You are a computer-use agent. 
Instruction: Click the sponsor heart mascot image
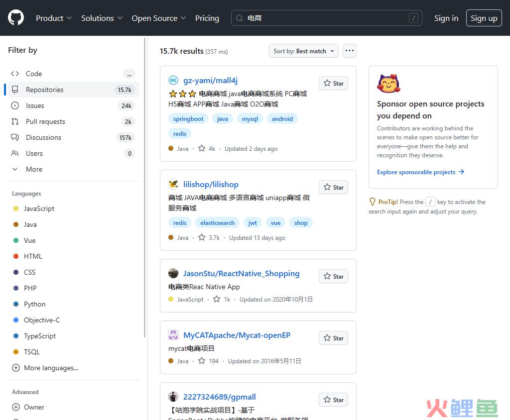coord(388,84)
